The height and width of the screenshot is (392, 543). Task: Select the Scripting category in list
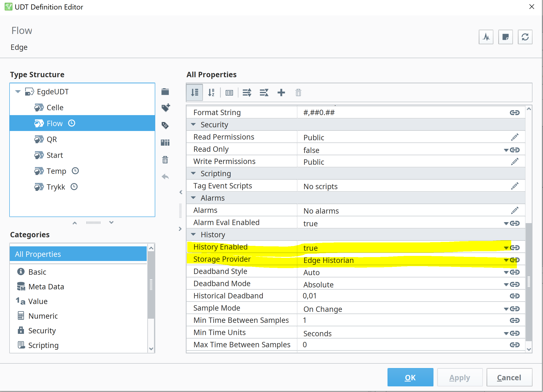click(x=78, y=345)
